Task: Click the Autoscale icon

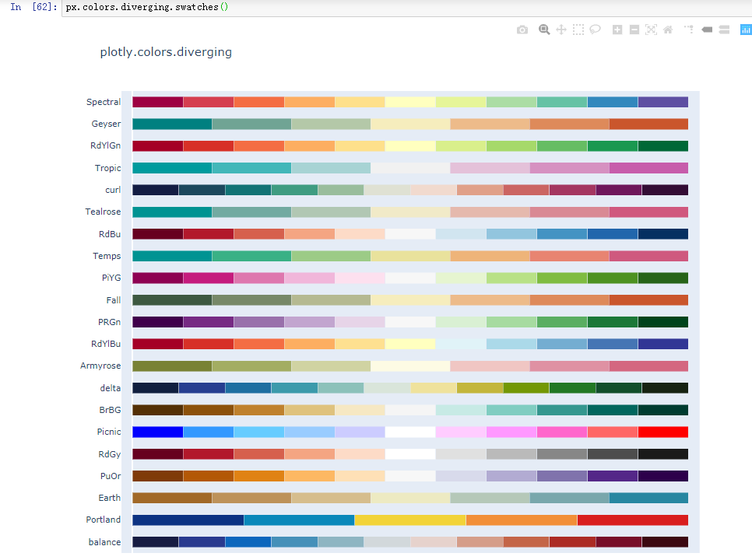Action: (651, 30)
